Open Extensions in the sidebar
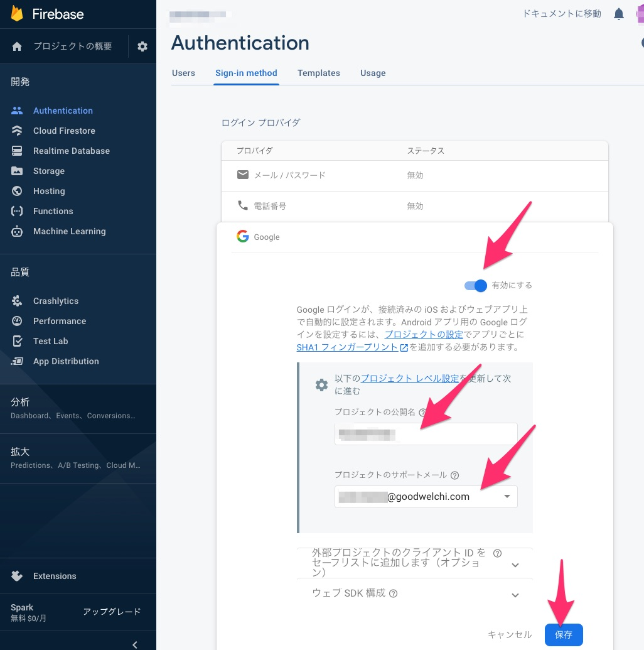This screenshot has width=644, height=650. (55, 576)
